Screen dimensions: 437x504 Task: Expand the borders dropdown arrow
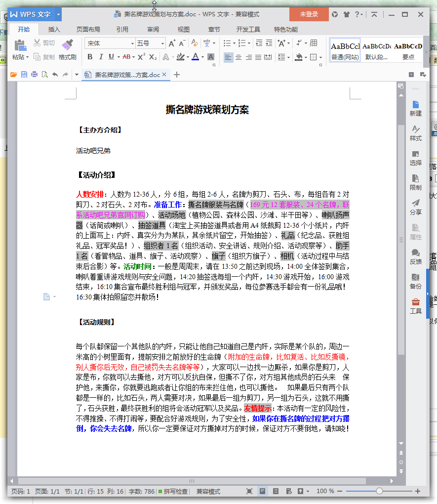(x=320, y=57)
